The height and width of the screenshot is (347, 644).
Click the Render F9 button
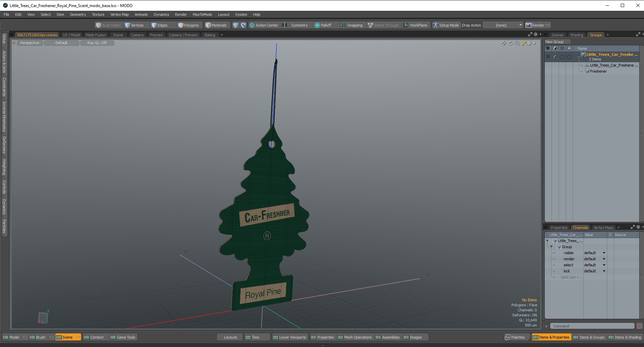538,25
